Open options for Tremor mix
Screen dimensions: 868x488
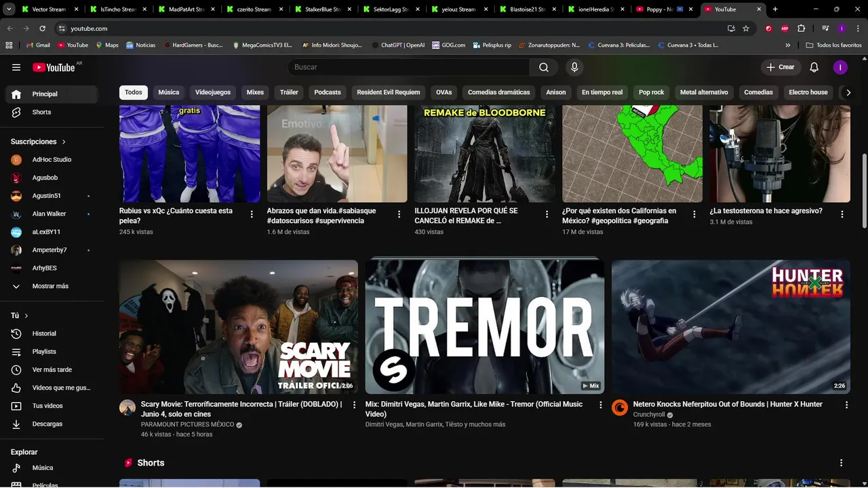(600, 405)
